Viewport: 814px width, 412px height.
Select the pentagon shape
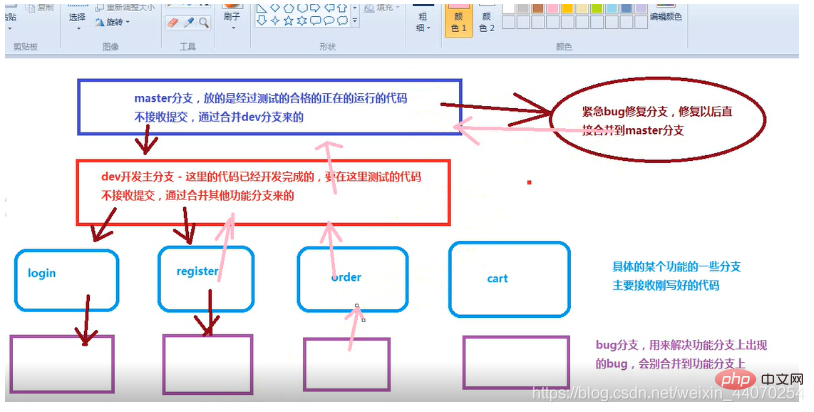[289, 8]
